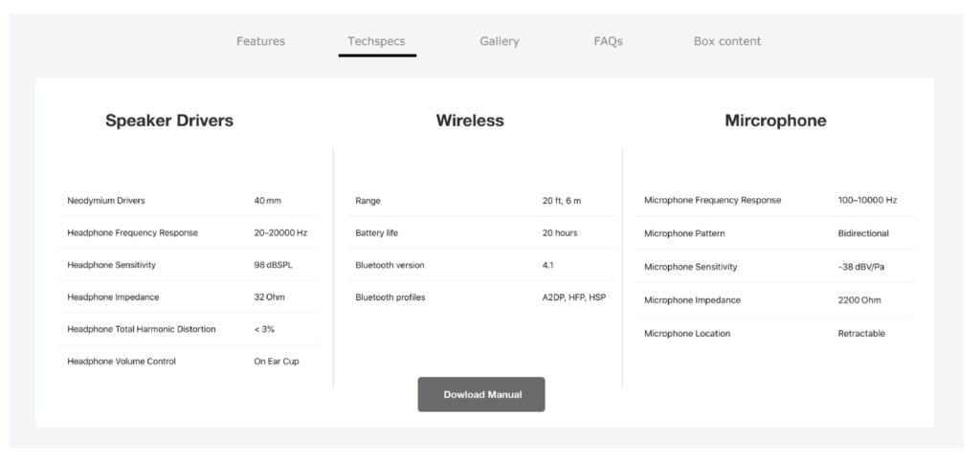Viewport: 980px width, 461px height.
Task: Click the Speaker Drivers heading
Action: point(169,121)
